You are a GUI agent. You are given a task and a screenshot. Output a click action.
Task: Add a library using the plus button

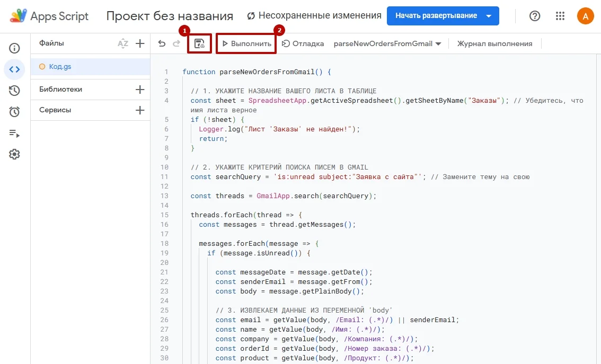coord(140,90)
